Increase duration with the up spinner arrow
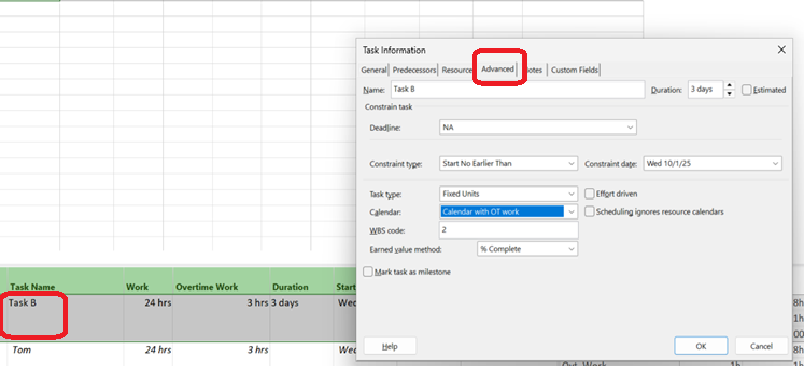Viewport: 806px width, 389px height. [729, 85]
